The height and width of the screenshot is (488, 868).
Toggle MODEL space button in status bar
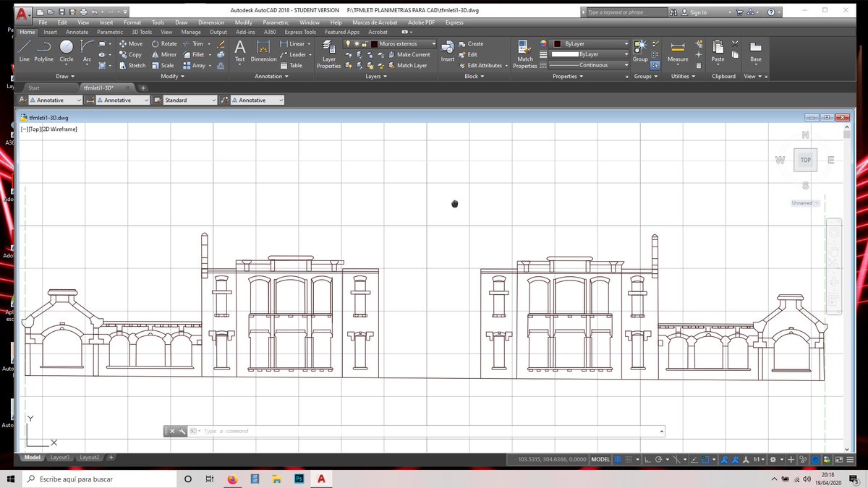coord(600,459)
